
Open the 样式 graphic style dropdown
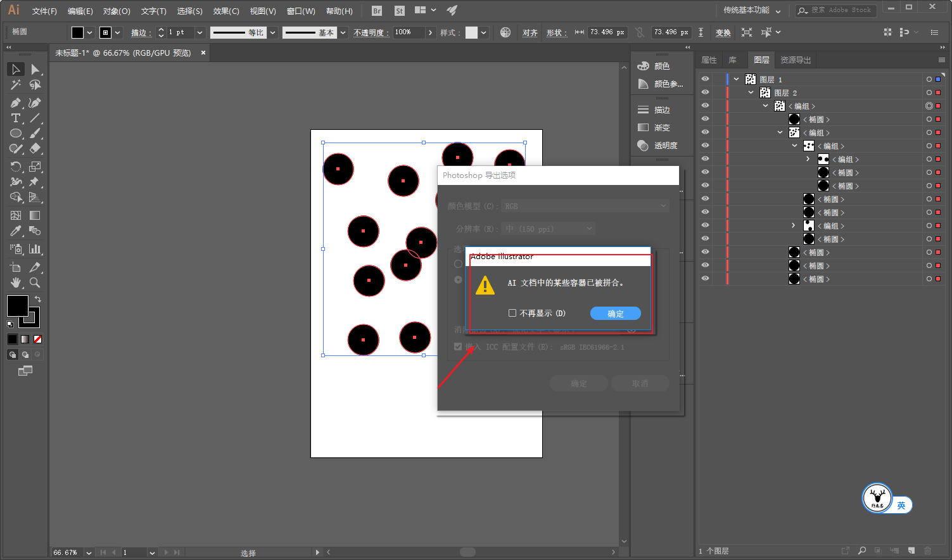coord(484,32)
